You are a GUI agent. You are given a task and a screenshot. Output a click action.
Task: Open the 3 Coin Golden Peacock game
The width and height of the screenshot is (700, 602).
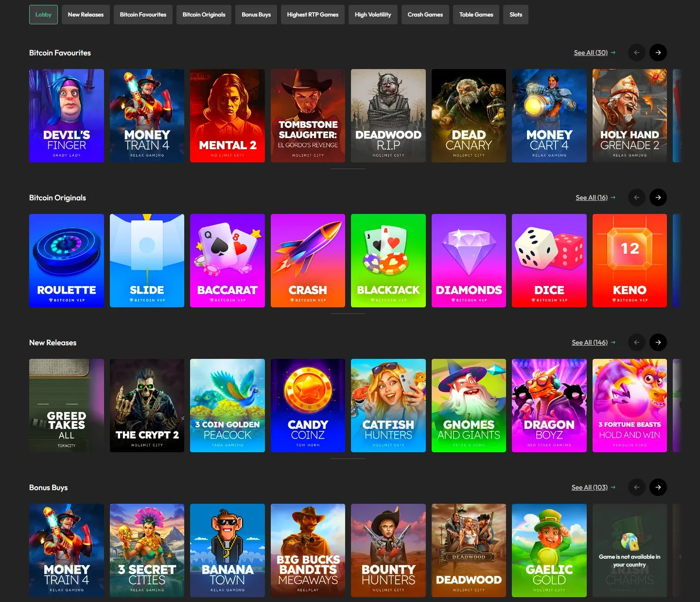pyautogui.click(x=227, y=406)
